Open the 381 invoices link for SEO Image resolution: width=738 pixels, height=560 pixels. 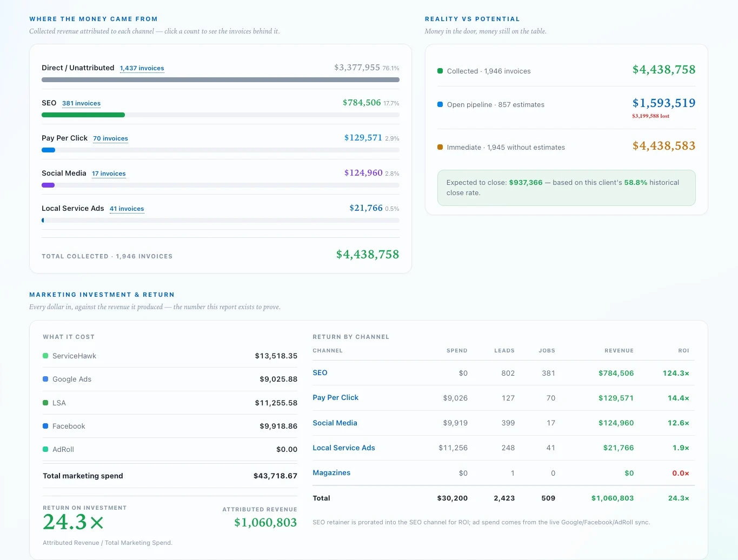click(81, 103)
